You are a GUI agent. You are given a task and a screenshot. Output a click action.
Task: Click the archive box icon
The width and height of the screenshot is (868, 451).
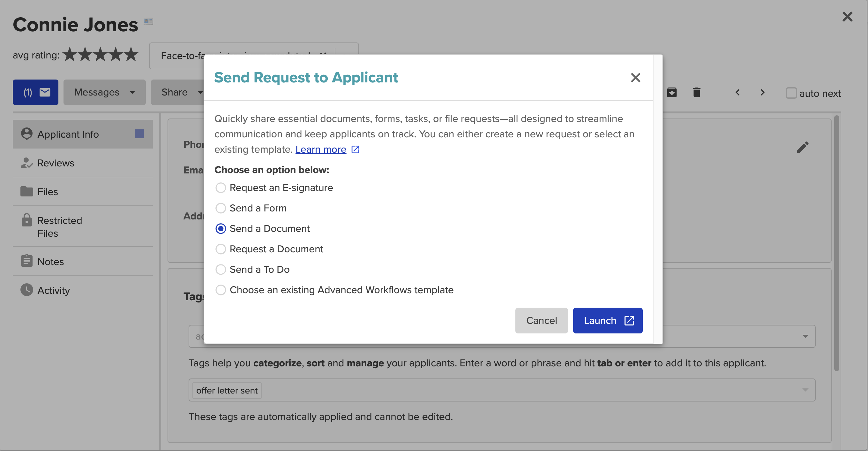coord(671,92)
